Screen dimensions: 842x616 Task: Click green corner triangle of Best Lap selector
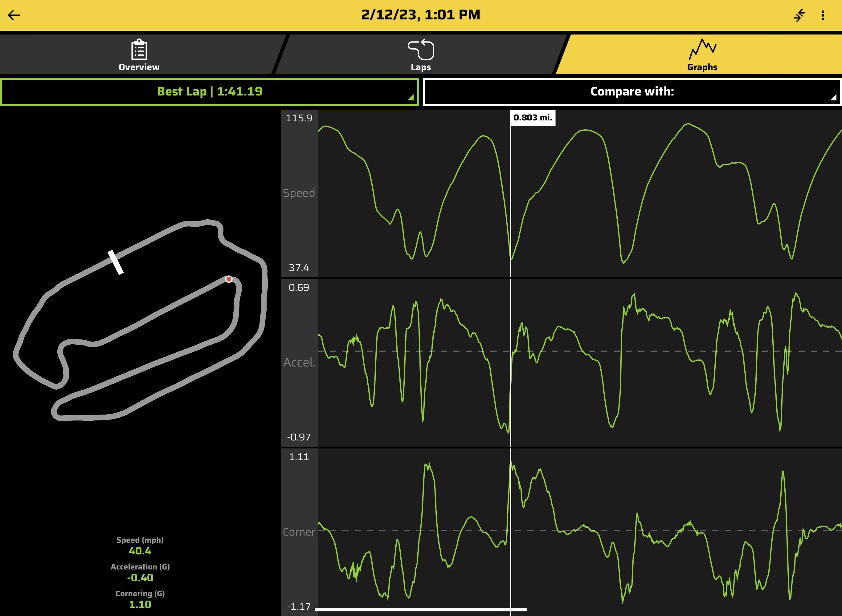pos(411,98)
